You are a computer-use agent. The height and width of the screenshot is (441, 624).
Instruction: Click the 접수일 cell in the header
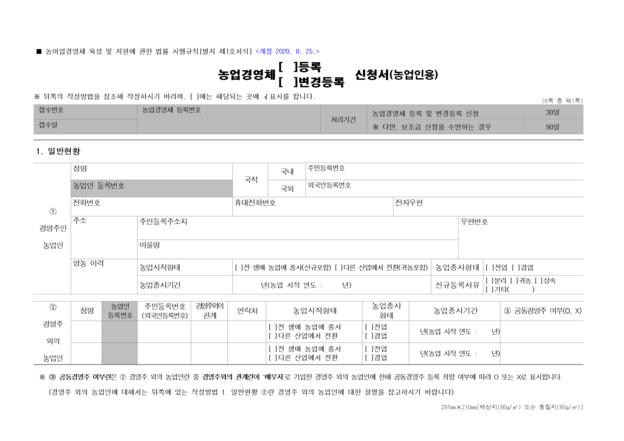click(x=86, y=126)
